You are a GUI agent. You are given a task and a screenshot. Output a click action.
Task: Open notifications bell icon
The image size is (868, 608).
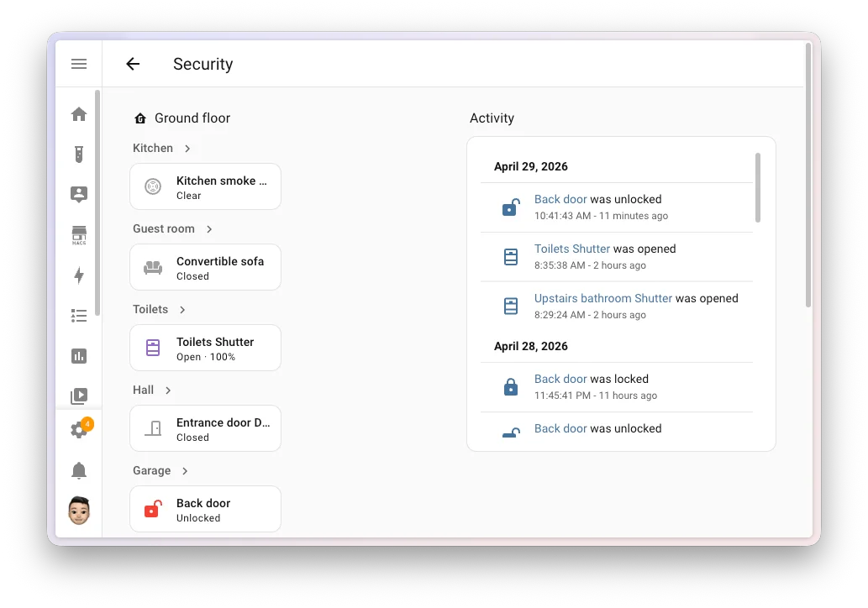(79, 471)
